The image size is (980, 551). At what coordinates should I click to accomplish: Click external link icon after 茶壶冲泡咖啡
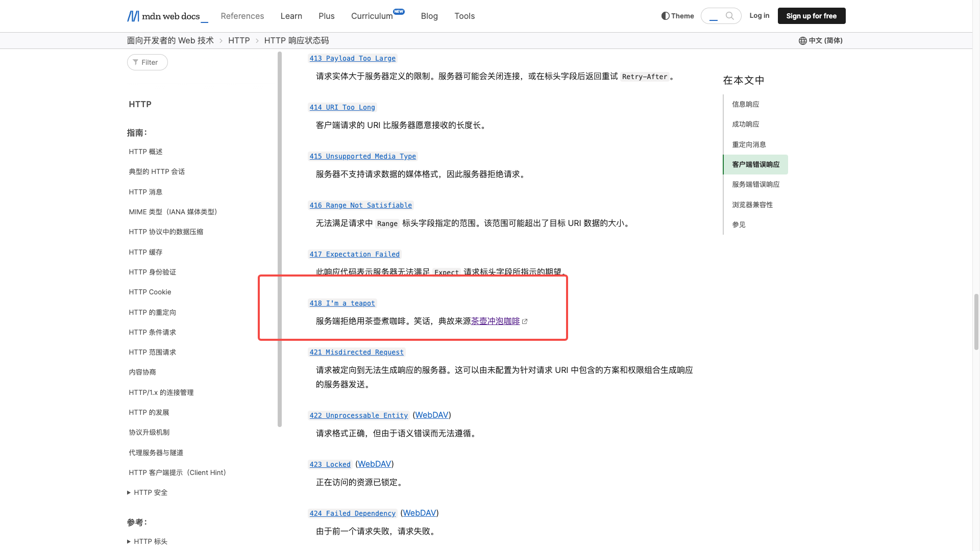[x=525, y=321]
